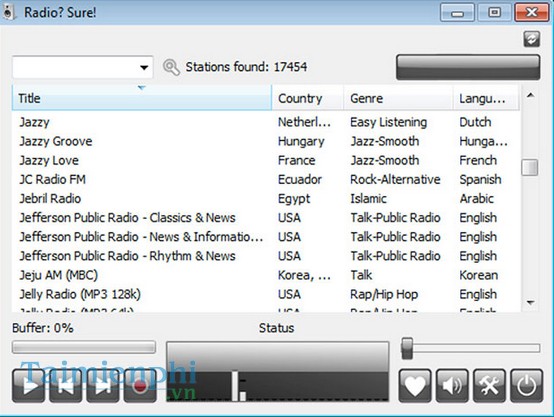Sort by the Language column header
Screen dimensions: 554x417
tap(486, 98)
